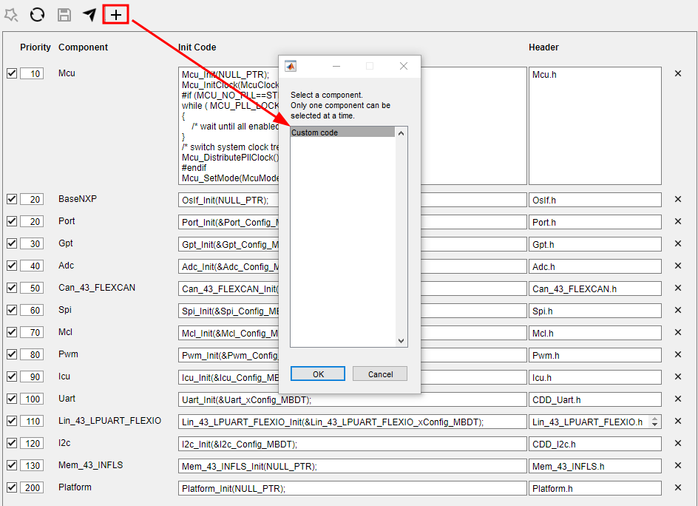The image size is (698, 506).
Task: Edit the Platform priority field 200
Action: (x=32, y=488)
